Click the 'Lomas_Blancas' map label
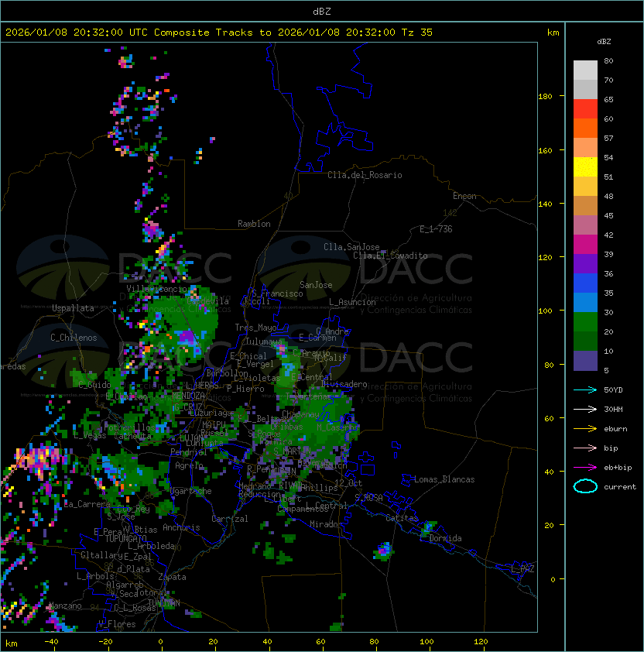644x652 pixels. pyautogui.click(x=444, y=479)
